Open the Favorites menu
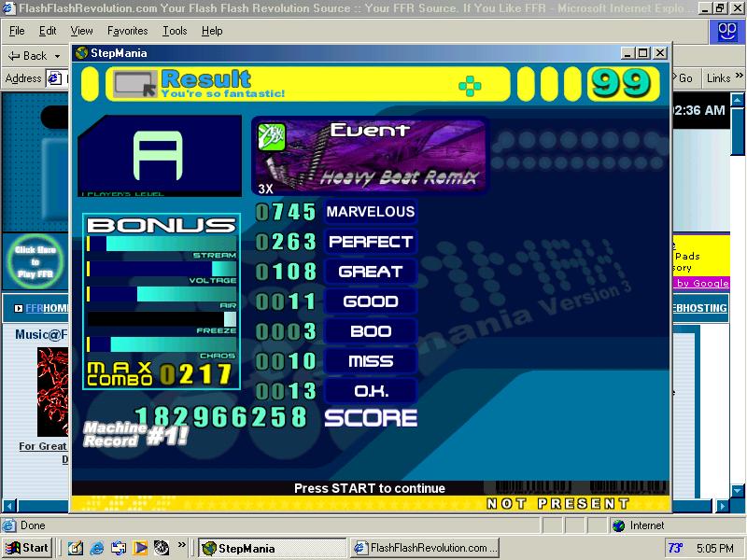The image size is (747, 560). [x=127, y=31]
